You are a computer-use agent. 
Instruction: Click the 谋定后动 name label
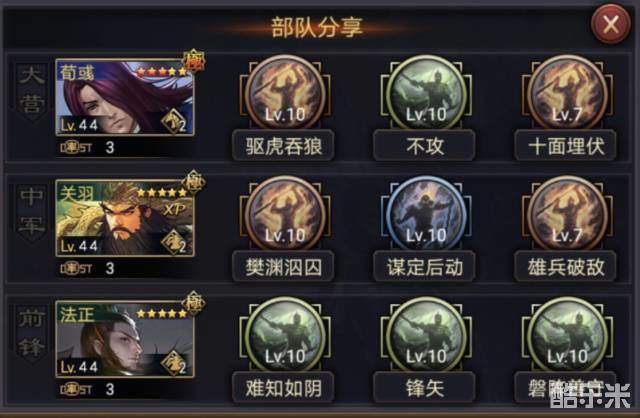click(x=424, y=267)
